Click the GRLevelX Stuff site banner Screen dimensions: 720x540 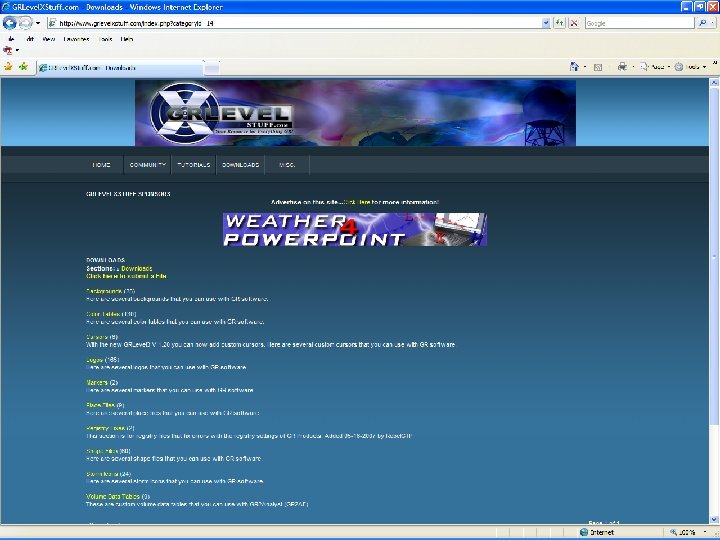(x=355, y=112)
